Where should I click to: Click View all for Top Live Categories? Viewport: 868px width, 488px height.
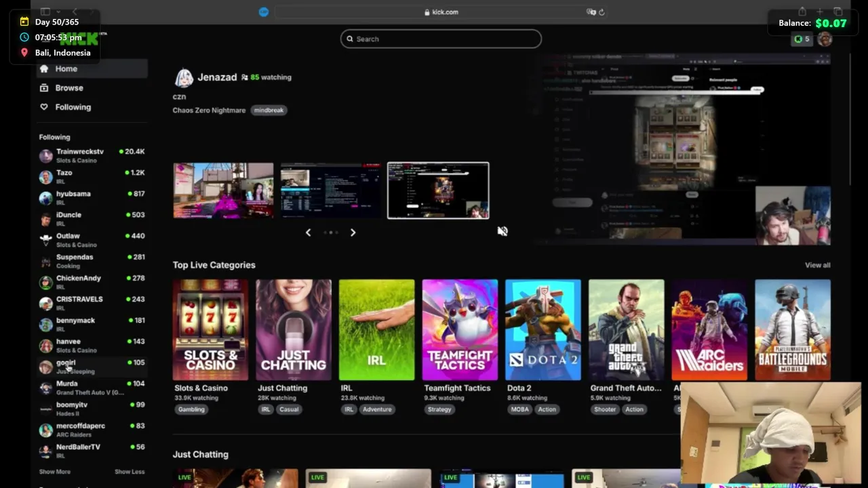817,265
